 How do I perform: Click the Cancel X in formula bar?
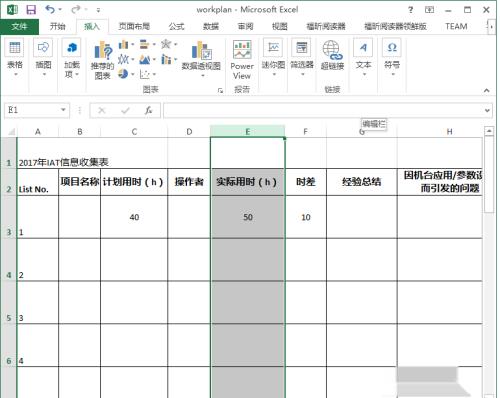102,110
